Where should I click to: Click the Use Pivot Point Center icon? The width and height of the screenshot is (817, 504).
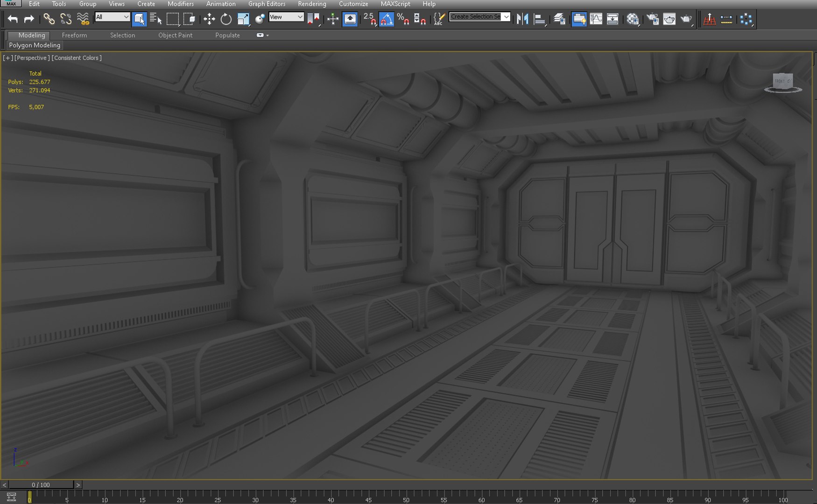point(313,19)
